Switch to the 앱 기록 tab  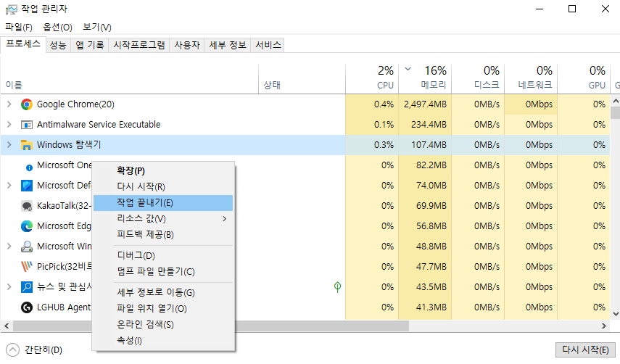(90, 46)
